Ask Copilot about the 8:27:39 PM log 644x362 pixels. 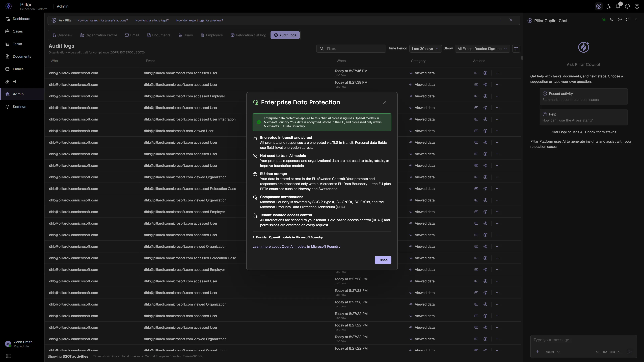point(485,85)
